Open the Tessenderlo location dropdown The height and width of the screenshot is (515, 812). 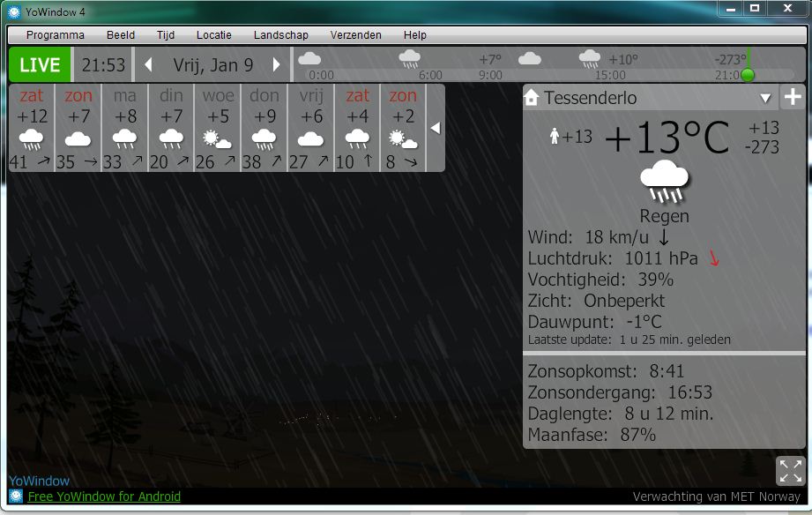765,98
